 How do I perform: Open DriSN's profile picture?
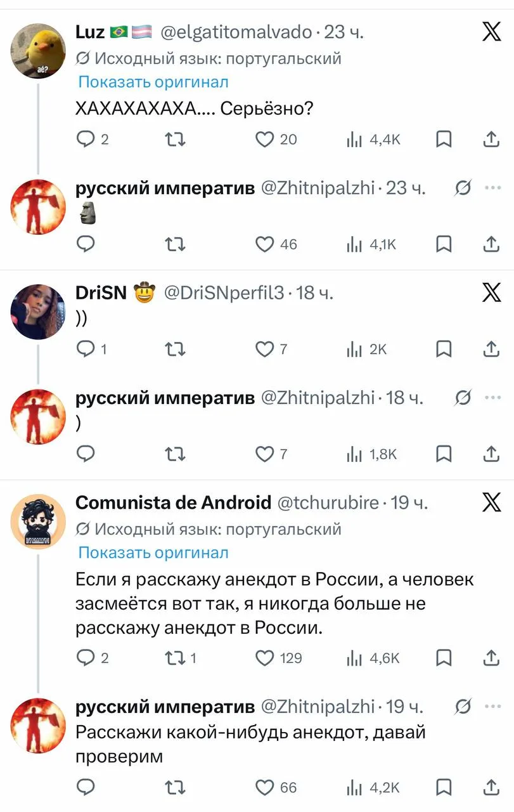tap(38, 312)
